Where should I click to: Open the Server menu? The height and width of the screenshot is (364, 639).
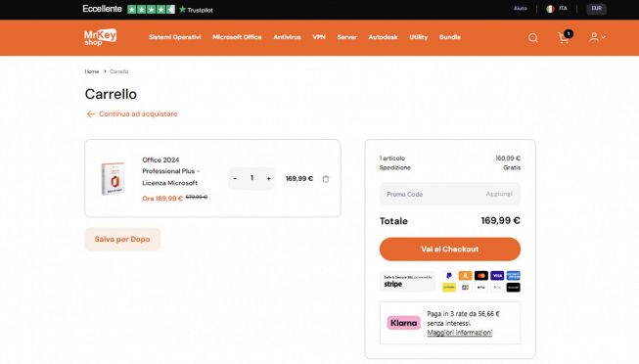(347, 37)
